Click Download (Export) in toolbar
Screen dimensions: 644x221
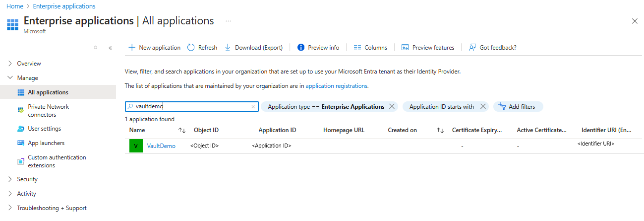point(253,48)
